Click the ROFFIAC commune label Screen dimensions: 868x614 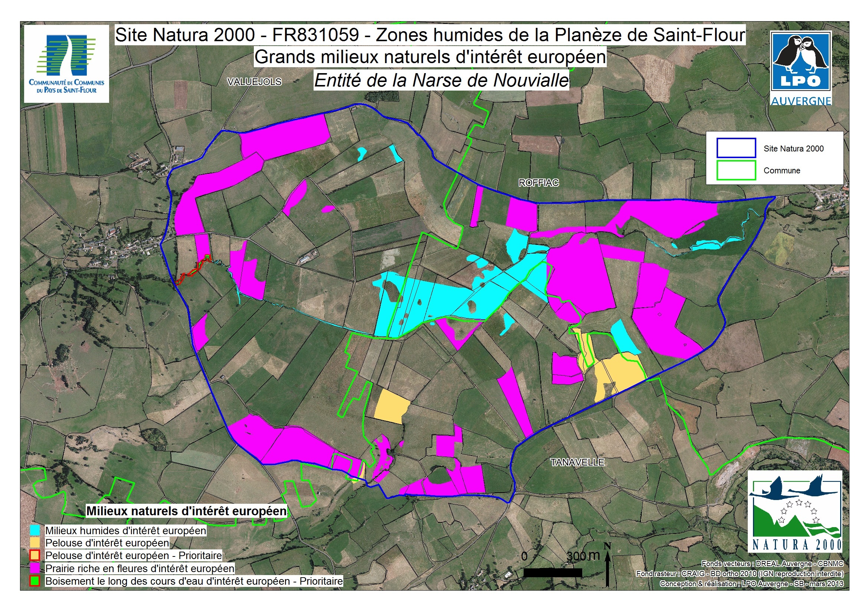pos(538,183)
